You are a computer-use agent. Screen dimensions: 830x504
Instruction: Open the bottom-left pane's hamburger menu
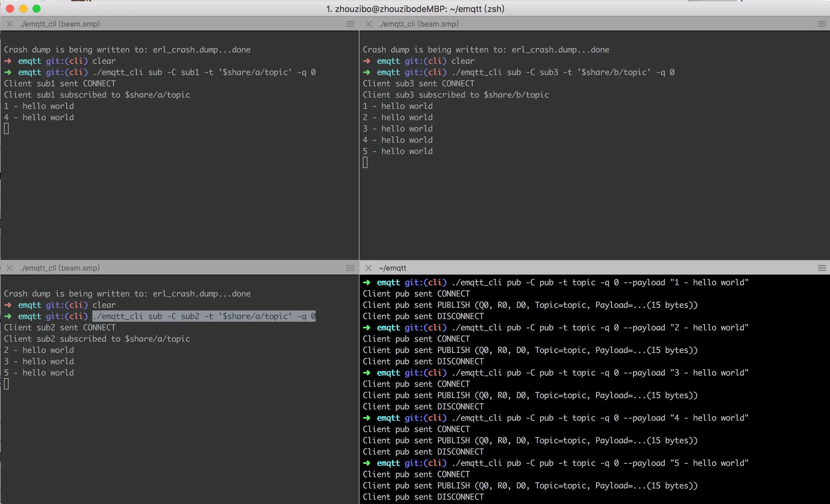point(350,268)
